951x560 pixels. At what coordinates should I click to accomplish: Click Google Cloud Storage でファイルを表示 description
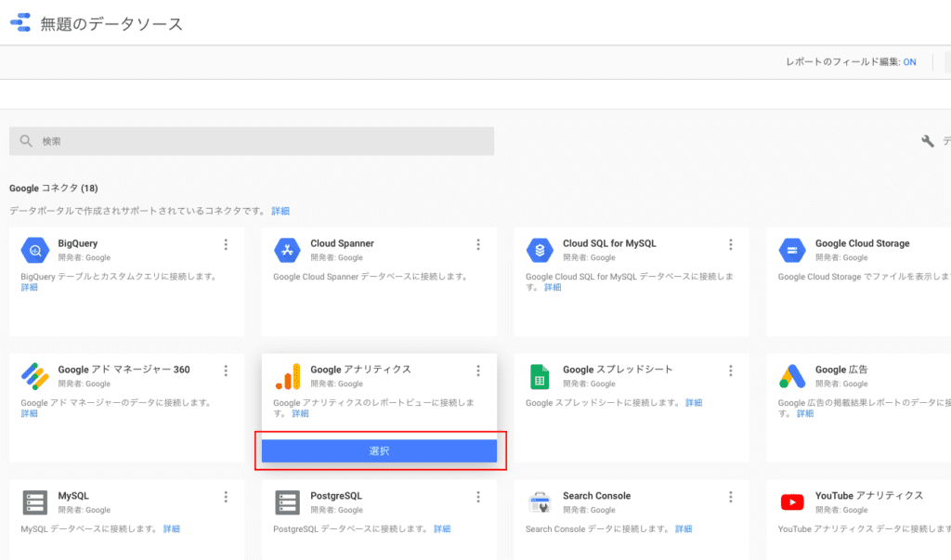click(865, 277)
